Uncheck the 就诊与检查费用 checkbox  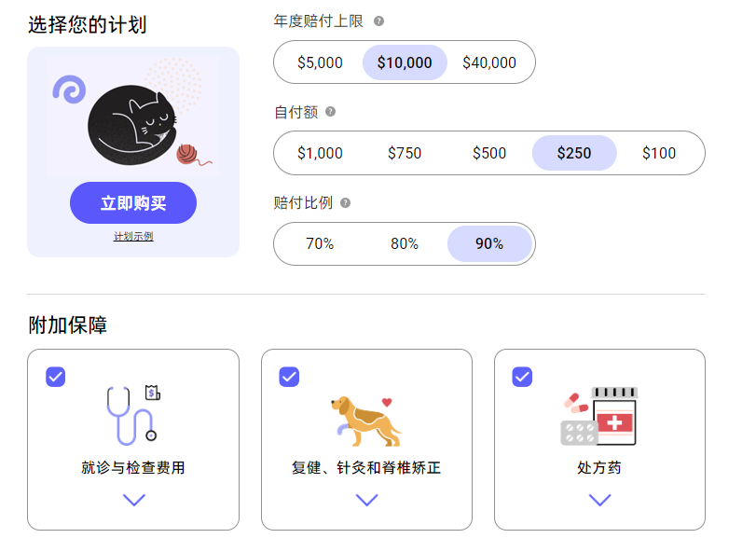(55, 377)
